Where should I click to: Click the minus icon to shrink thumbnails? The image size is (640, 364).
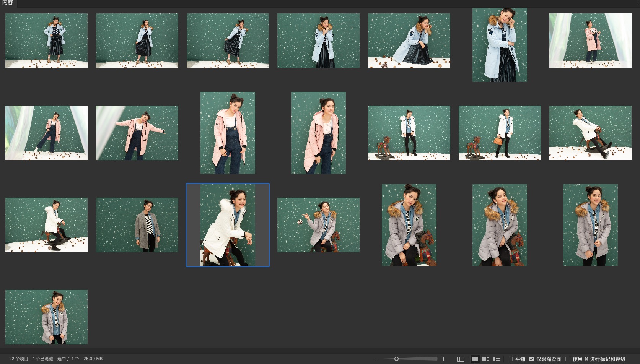tap(377, 359)
